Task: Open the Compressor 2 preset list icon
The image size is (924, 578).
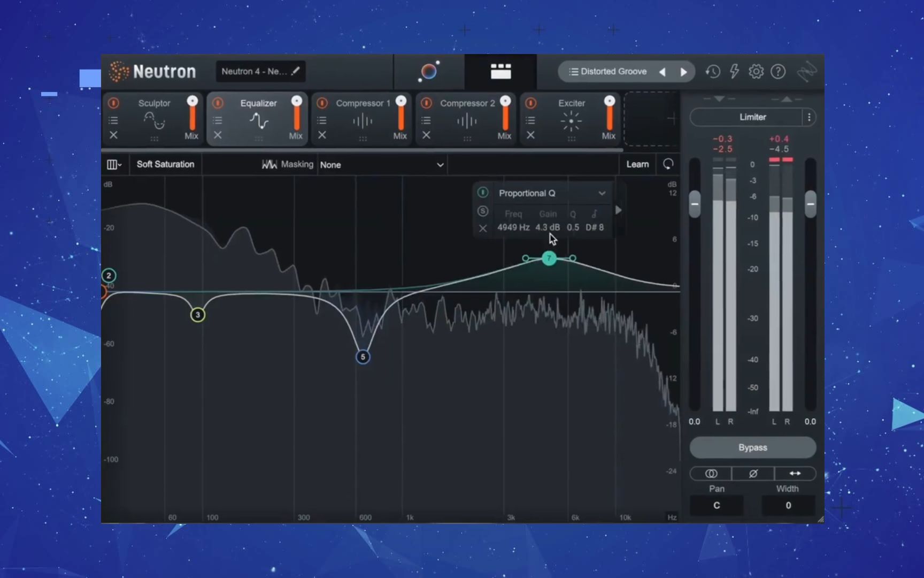Action: click(x=426, y=120)
